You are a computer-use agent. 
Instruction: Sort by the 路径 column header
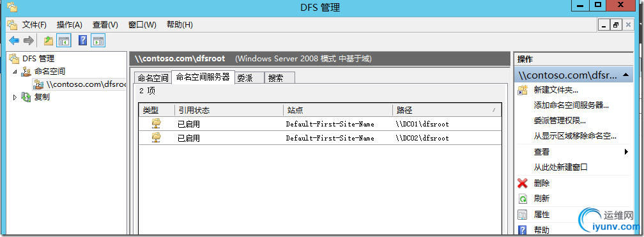pyautogui.click(x=447, y=110)
